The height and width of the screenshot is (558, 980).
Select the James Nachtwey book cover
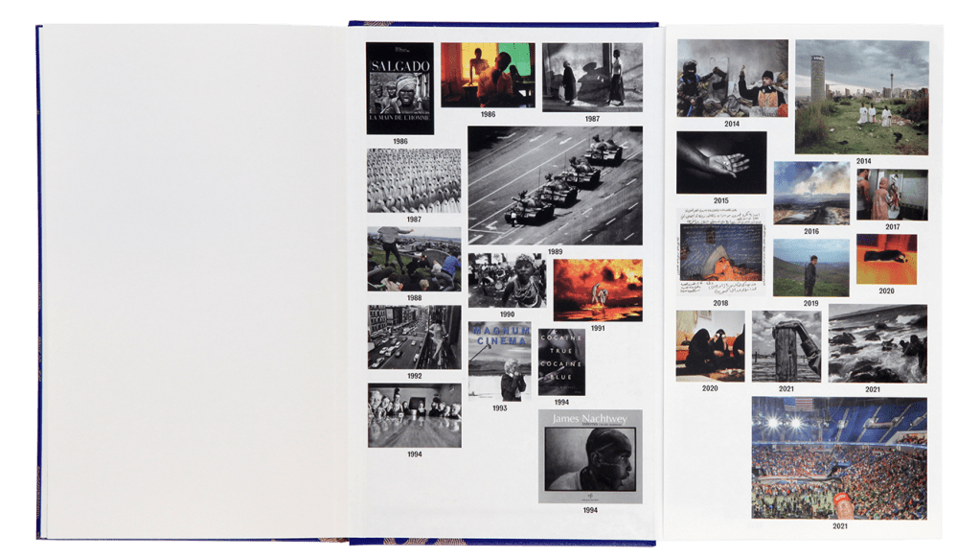(590, 456)
